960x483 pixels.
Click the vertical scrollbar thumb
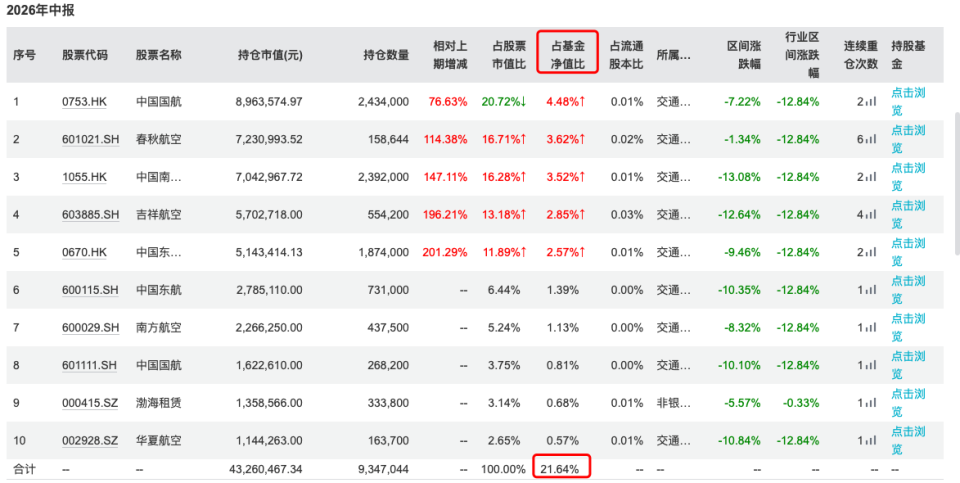tap(956, 182)
